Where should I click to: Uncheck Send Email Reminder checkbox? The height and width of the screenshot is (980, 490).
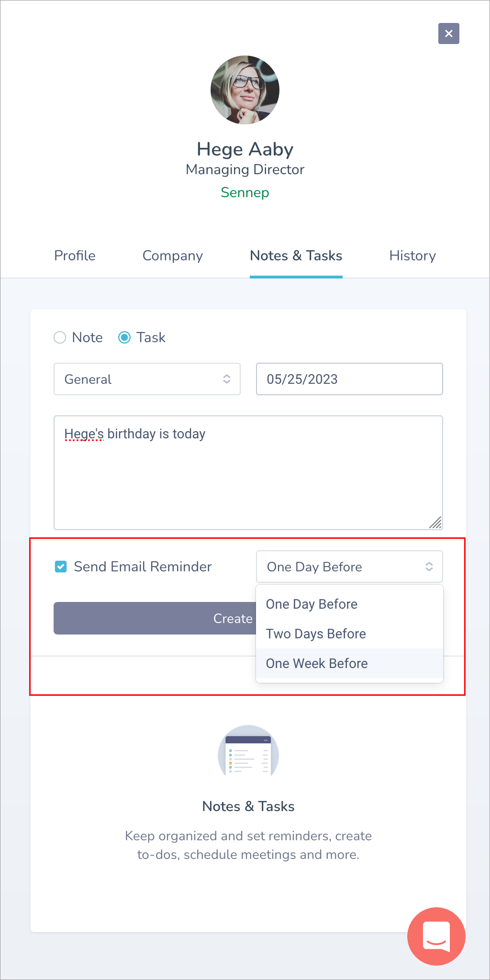pos(61,567)
